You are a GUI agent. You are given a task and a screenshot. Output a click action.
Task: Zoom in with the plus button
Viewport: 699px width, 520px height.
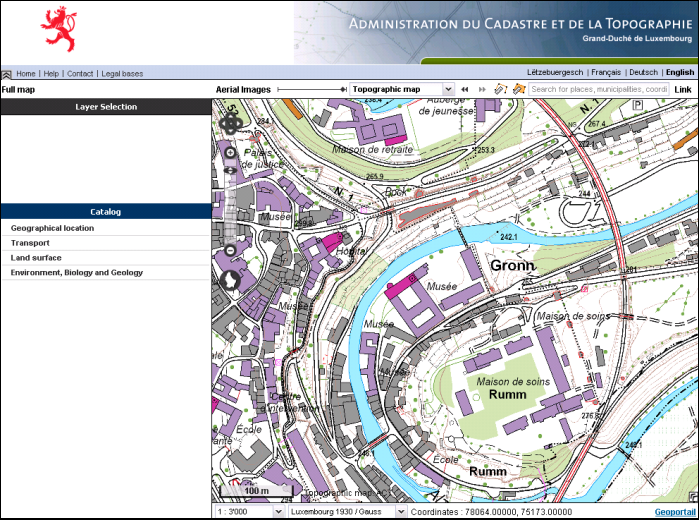230,153
